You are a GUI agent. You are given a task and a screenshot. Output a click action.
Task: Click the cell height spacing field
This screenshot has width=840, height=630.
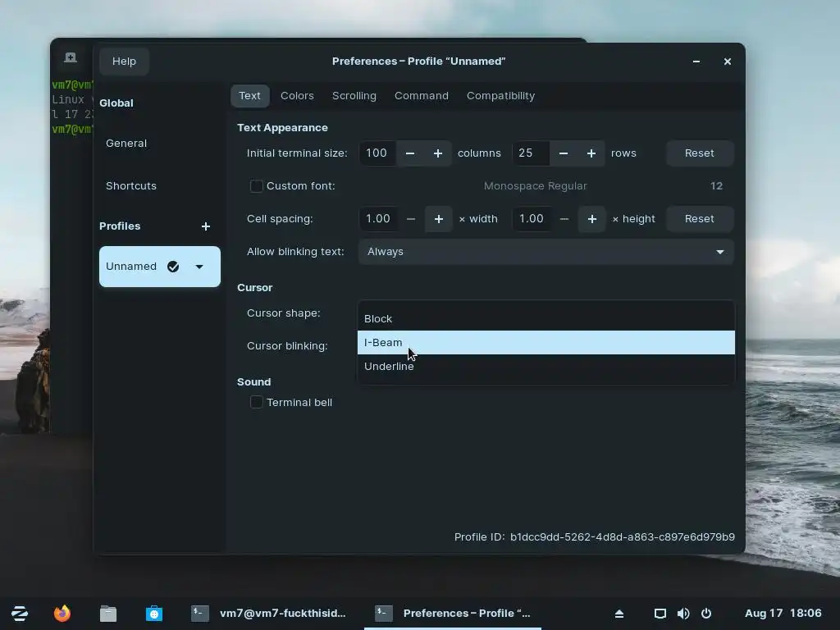tap(532, 218)
